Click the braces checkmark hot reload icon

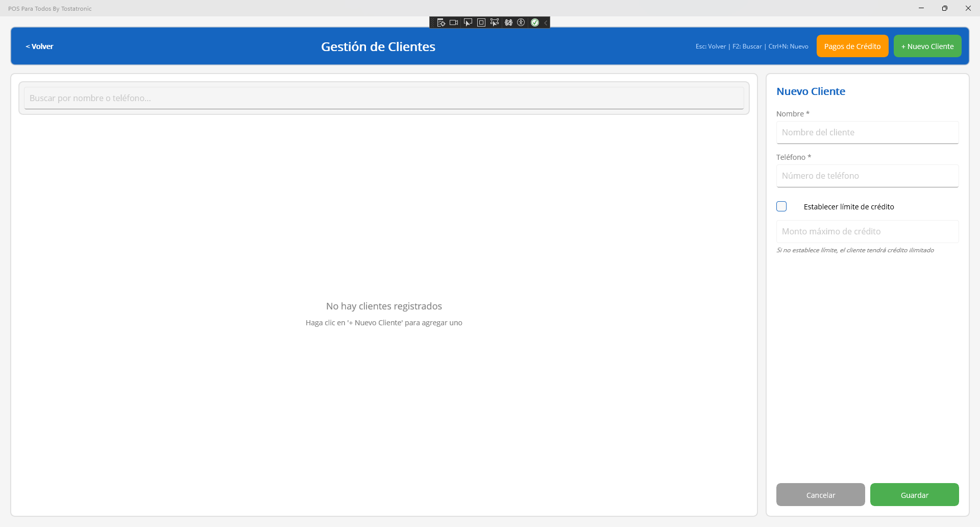coord(508,22)
